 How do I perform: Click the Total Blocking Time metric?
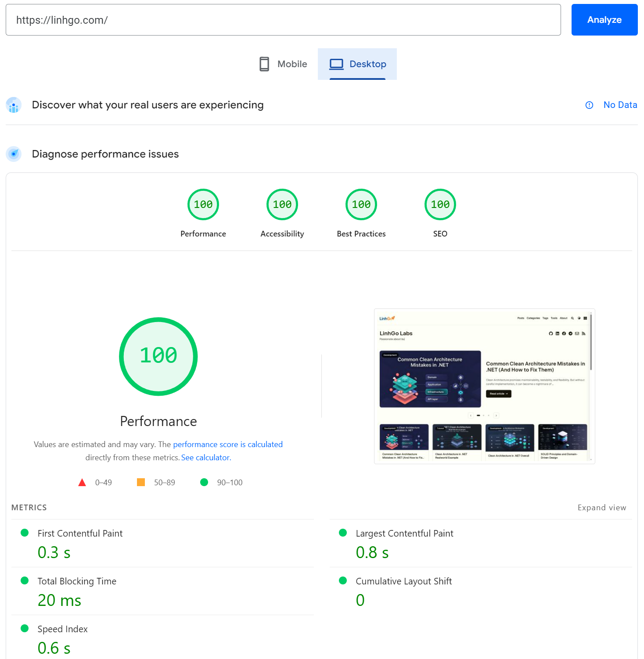tap(77, 581)
